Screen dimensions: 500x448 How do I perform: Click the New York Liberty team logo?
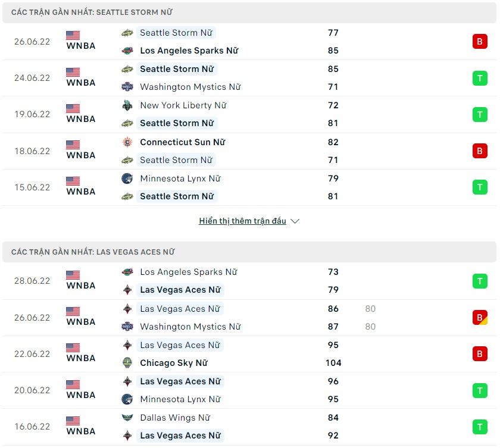pyautogui.click(x=127, y=105)
